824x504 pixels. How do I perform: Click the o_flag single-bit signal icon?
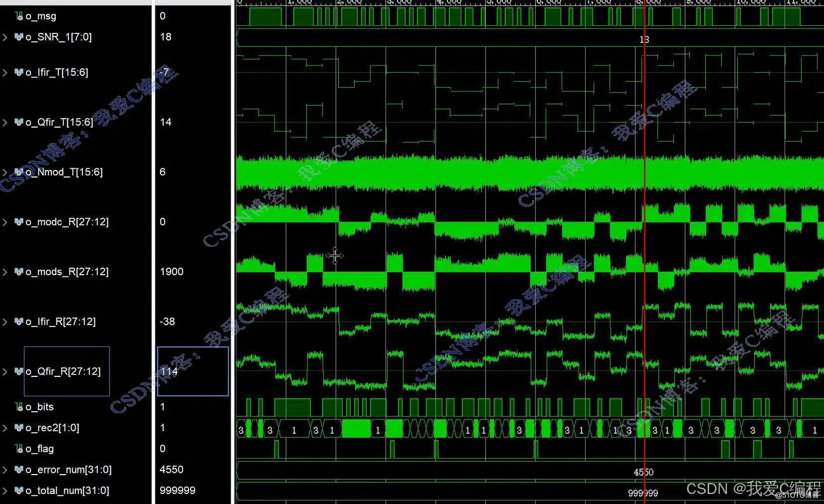(x=19, y=449)
